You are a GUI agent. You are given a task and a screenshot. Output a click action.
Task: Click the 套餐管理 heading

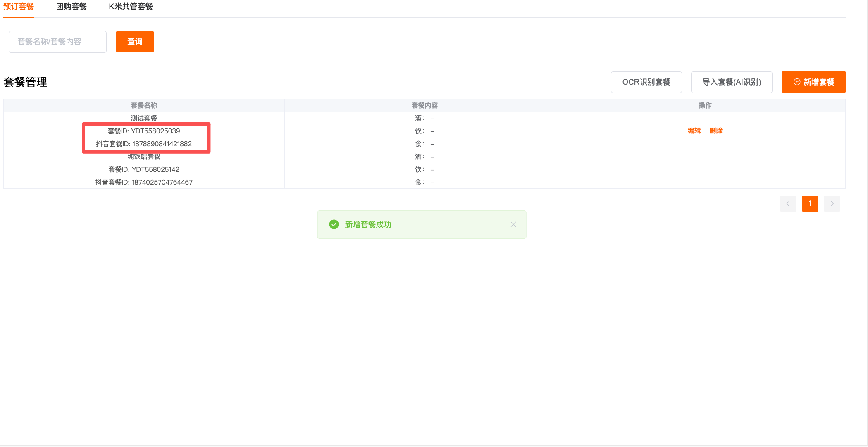pos(25,82)
